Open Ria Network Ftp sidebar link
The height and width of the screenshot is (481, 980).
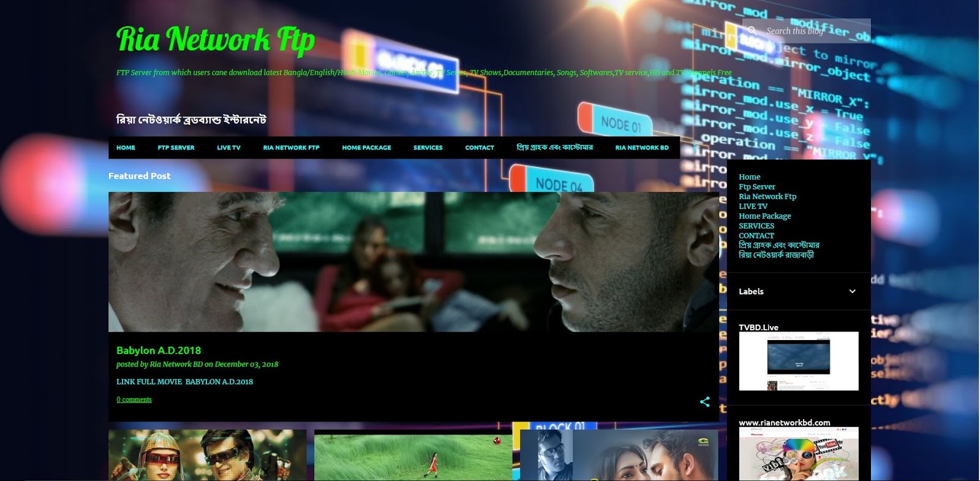coord(767,197)
